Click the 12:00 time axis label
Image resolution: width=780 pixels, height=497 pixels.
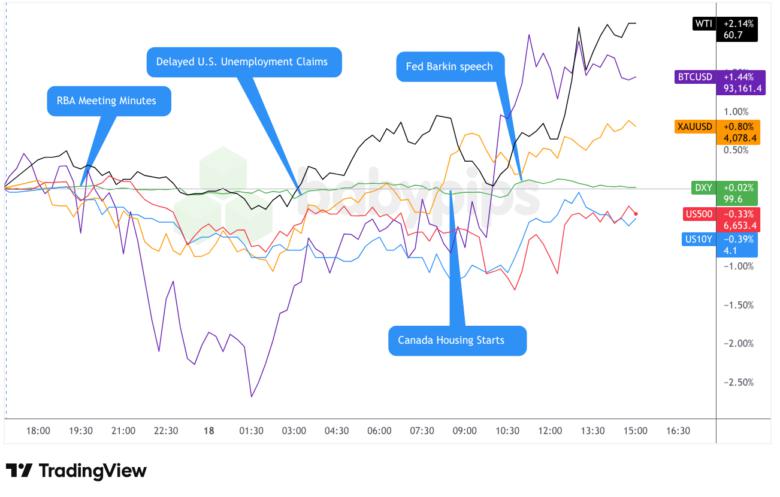tap(549, 430)
